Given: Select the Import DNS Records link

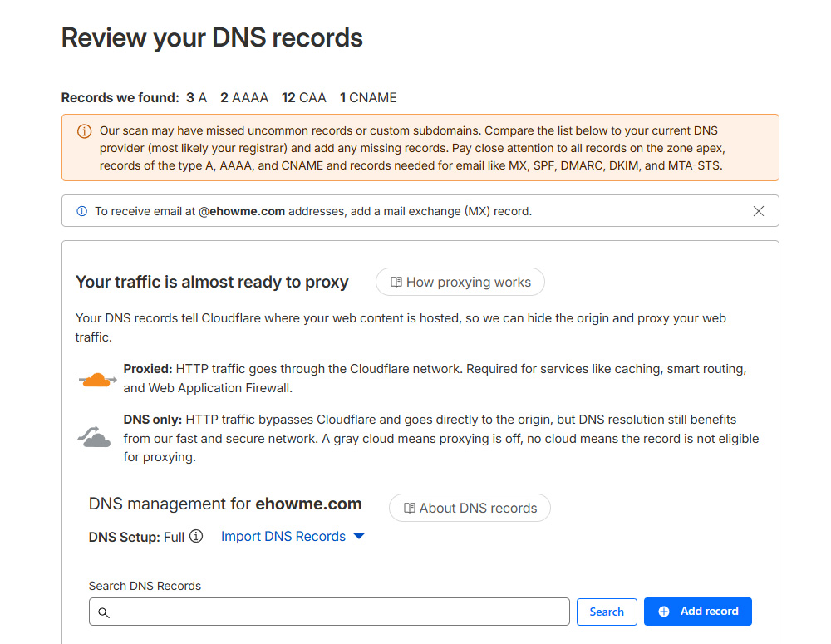Looking at the screenshot, I should pyautogui.click(x=283, y=536).
